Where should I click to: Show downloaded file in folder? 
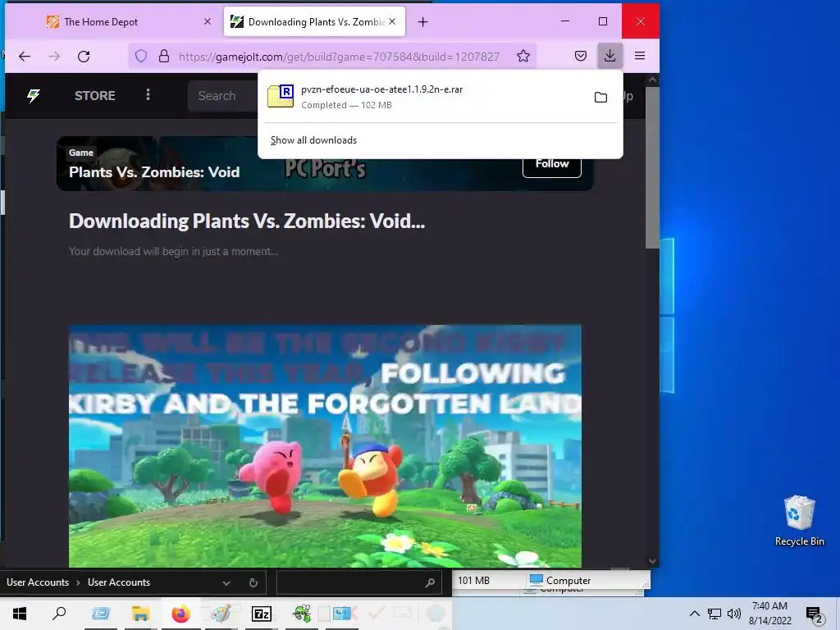coord(600,97)
